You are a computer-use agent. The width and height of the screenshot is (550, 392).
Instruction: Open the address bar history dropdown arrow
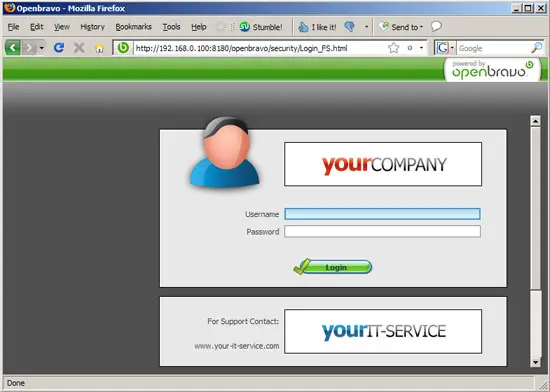[x=421, y=48]
